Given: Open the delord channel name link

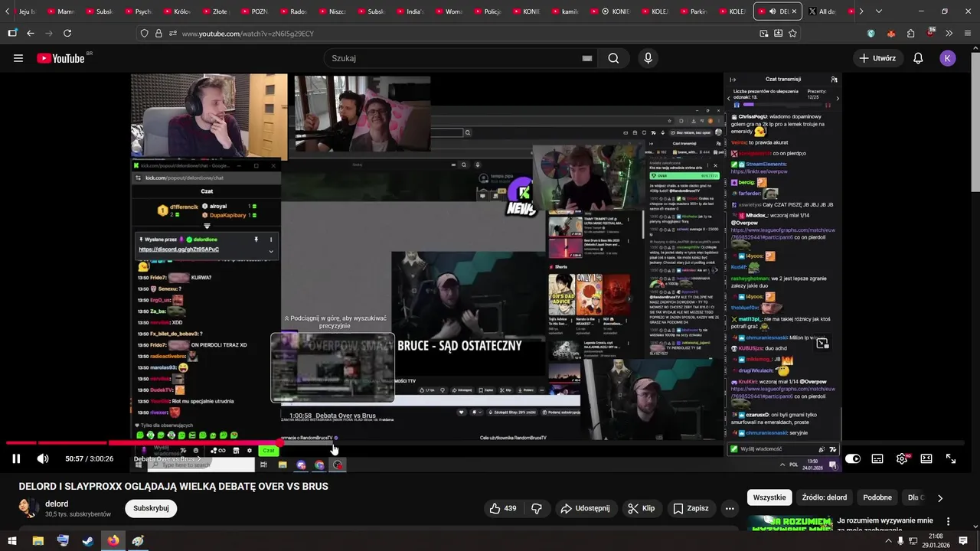Looking at the screenshot, I should (57, 504).
